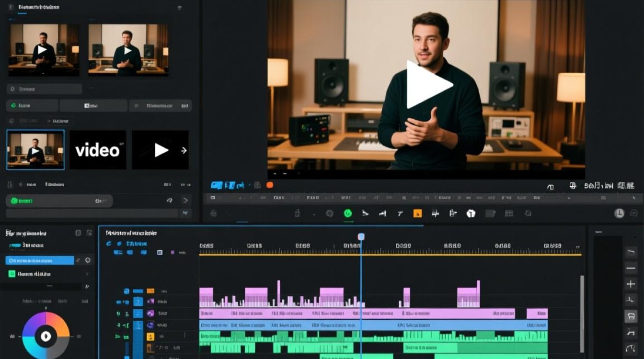
Task: Click the center of the color wheel
Action: [x=46, y=336]
